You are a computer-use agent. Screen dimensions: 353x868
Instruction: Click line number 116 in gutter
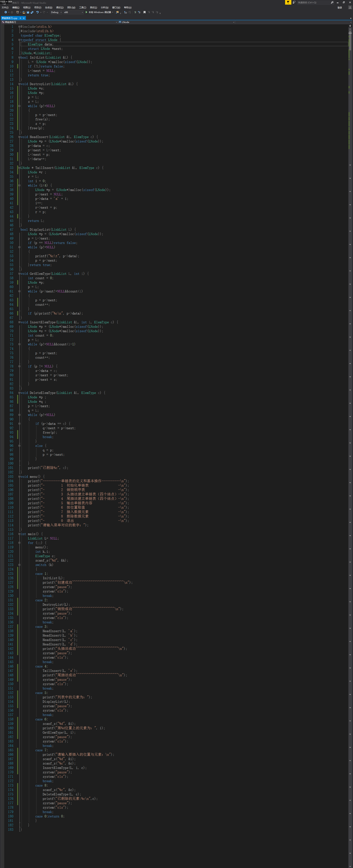10,534
